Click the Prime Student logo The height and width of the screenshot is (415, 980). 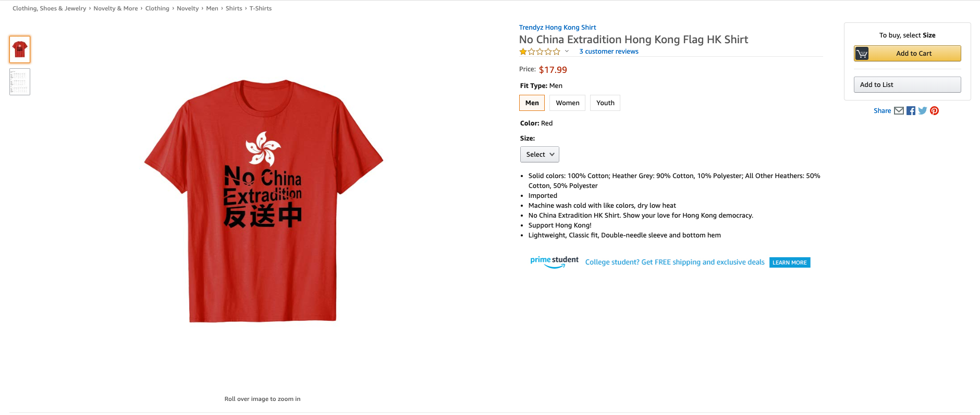(x=554, y=260)
